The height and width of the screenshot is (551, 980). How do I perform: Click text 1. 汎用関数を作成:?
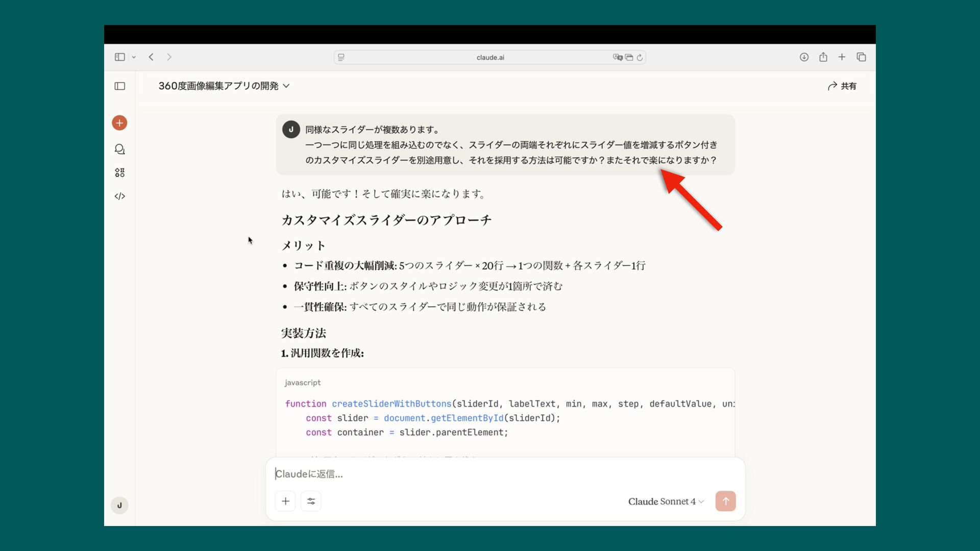322,353
